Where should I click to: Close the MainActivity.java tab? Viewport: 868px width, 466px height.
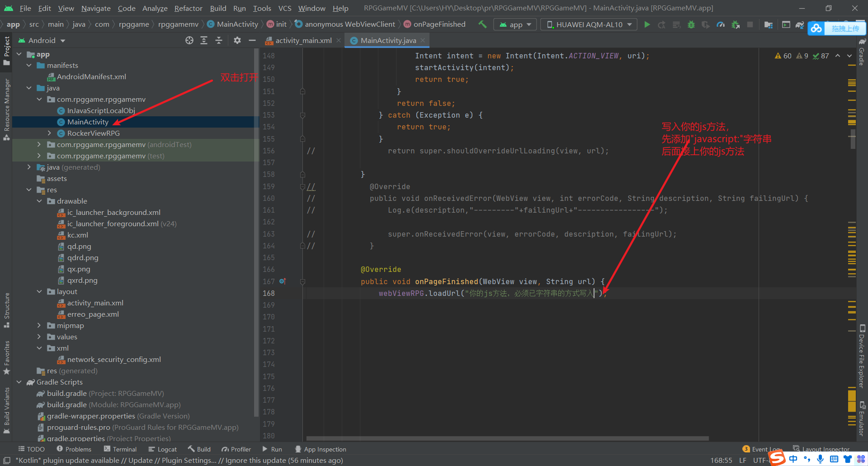423,40
